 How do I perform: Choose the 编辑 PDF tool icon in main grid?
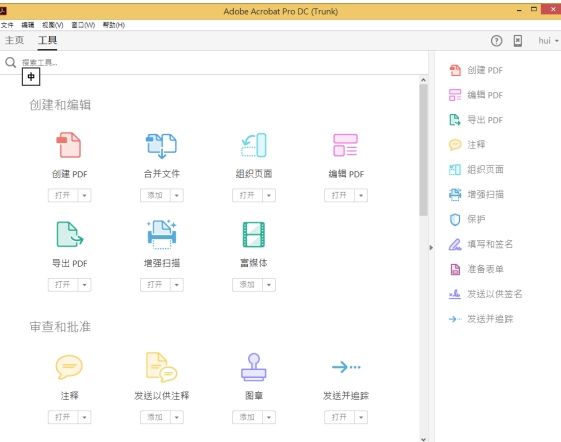(x=345, y=145)
